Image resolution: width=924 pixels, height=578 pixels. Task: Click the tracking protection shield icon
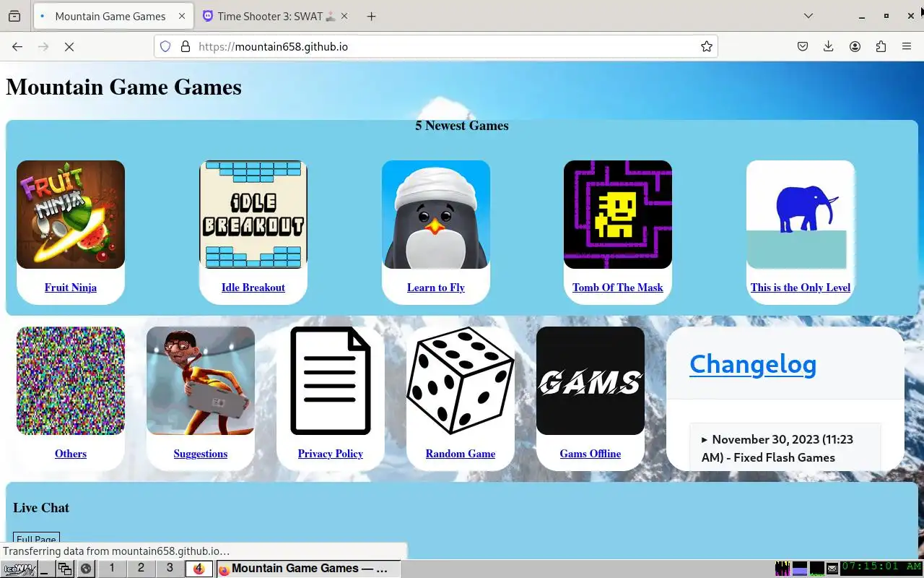pyautogui.click(x=165, y=46)
